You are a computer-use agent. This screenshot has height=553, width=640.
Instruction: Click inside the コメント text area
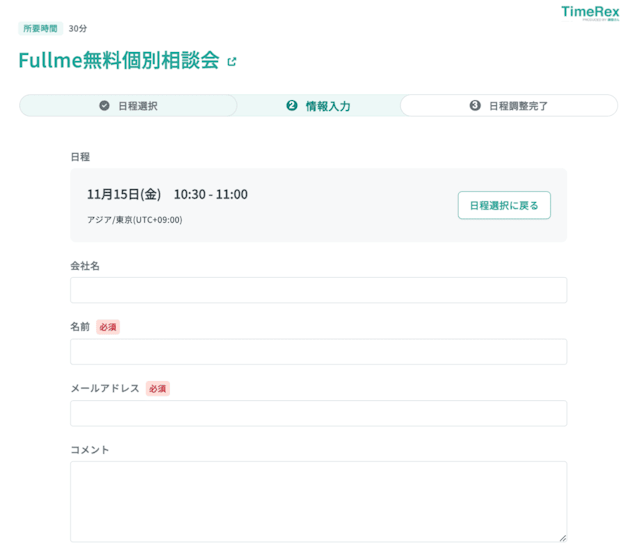(318, 502)
